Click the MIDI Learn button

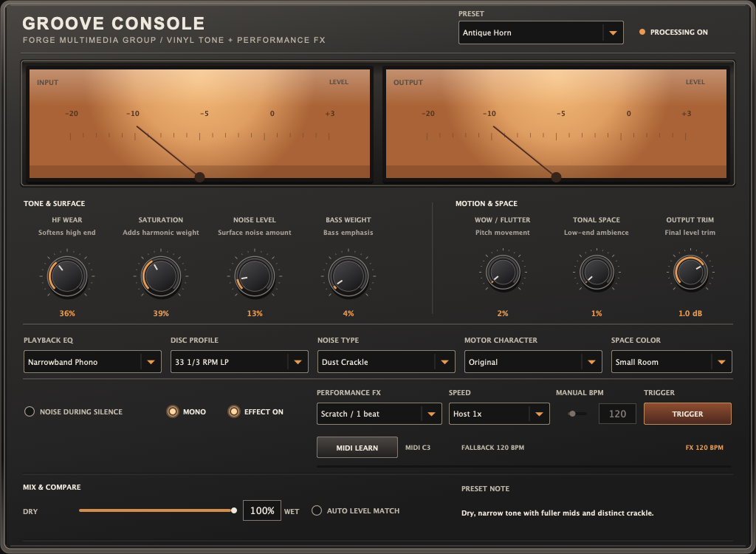357,448
